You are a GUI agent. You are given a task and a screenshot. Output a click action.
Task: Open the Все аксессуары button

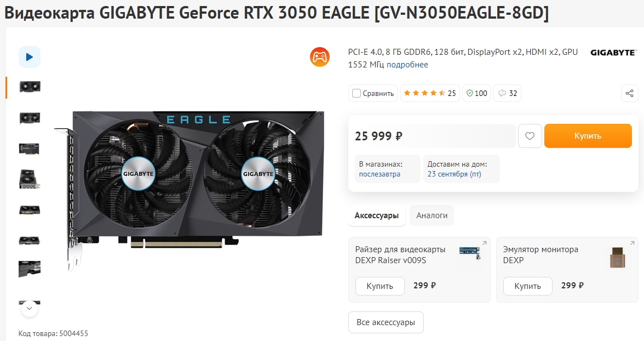click(x=386, y=322)
